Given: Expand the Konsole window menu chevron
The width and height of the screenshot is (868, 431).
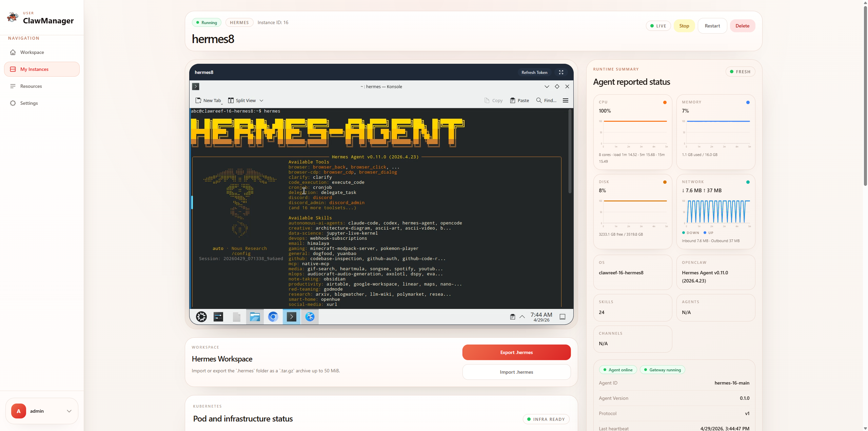Looking at the screenshot, I should click(547, 86).
